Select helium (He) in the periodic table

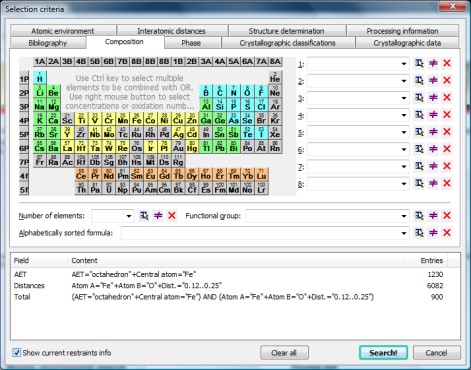pos(275,77)
